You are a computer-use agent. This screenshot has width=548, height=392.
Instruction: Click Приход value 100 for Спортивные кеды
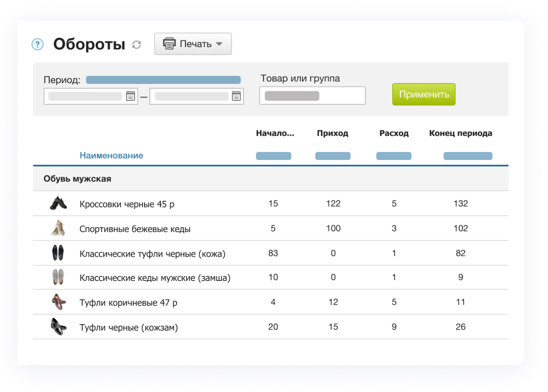[x=333, y=229]
